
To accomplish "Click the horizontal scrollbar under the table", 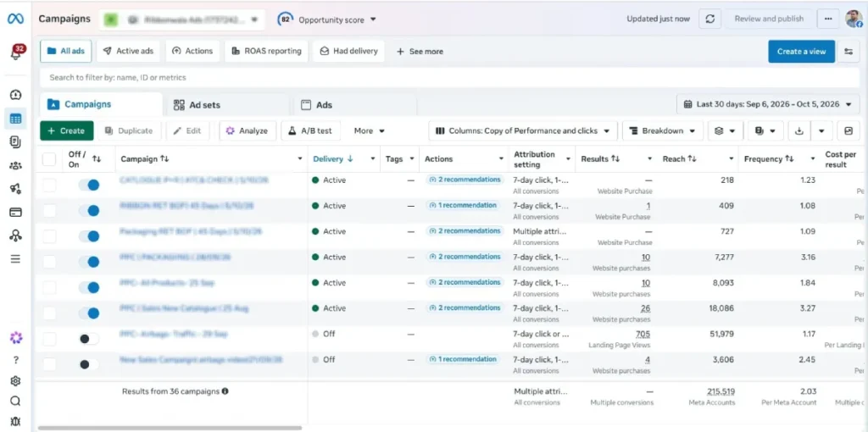I will point(170,428).
